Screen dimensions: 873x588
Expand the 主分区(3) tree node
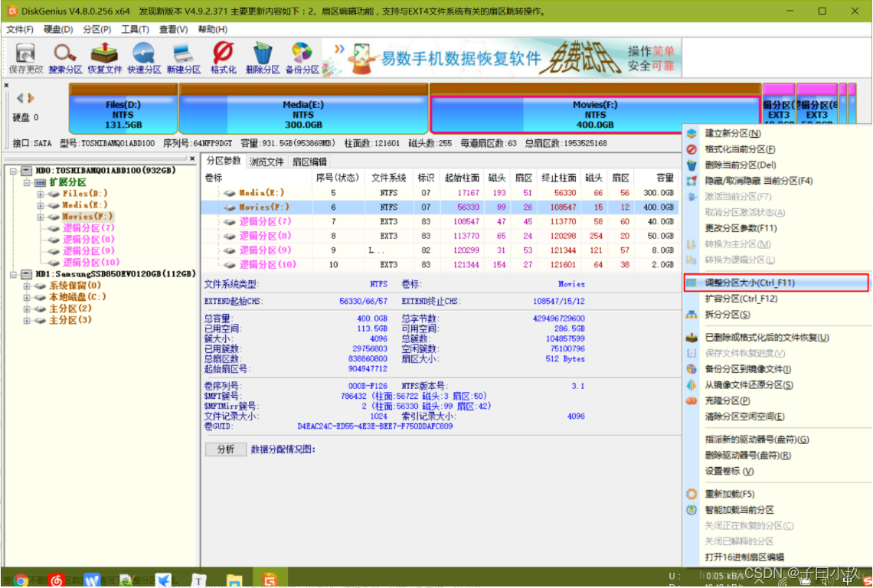tap(26, 320)
